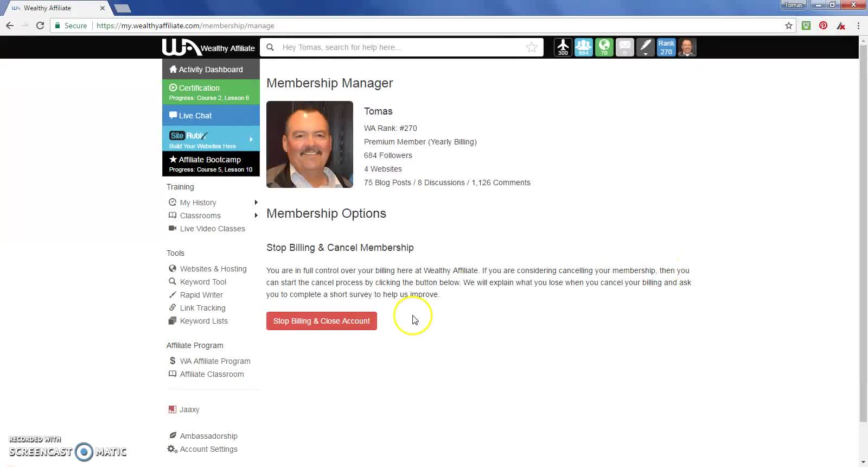The image size is (868, 467).
Task: Open My History
Action: pyautogui.click(x=198, y=203)
